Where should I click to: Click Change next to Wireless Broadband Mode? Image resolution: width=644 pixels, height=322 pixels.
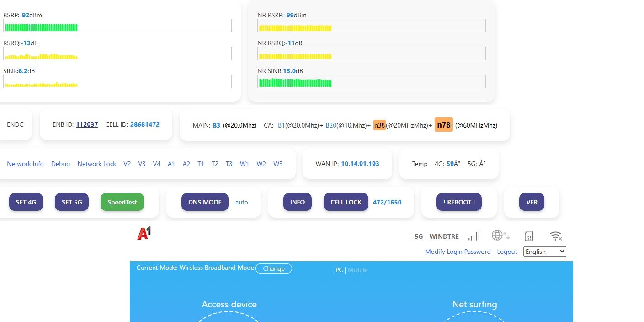(273, 268)
